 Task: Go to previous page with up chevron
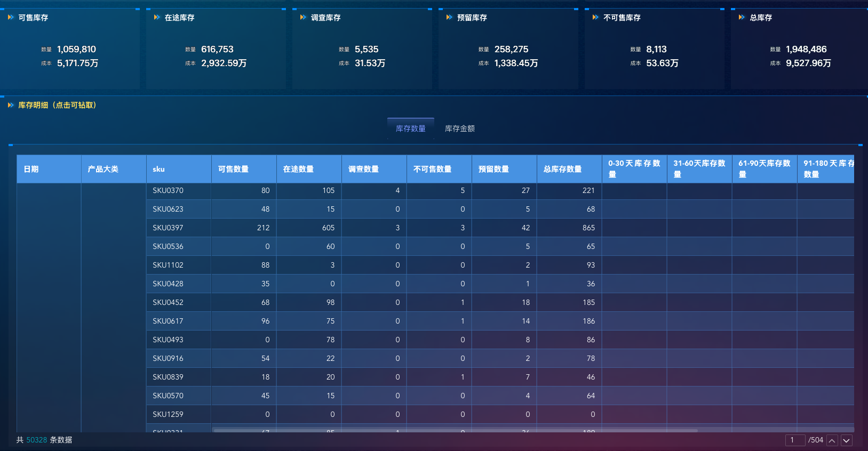(832, 440)
